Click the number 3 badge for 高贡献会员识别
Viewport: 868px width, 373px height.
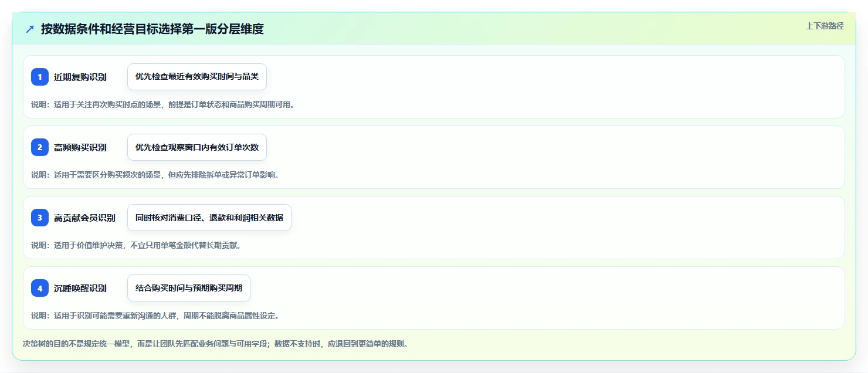point(40,218)
